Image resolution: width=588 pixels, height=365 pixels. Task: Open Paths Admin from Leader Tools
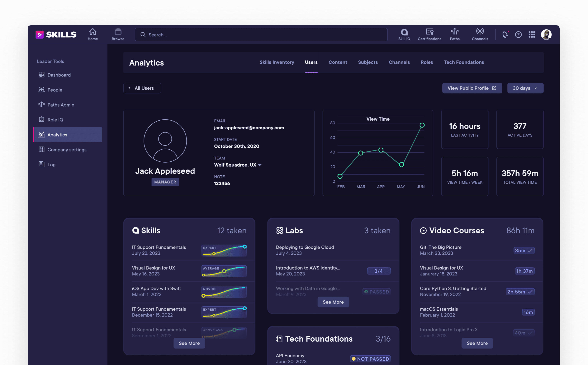[61, 105]
